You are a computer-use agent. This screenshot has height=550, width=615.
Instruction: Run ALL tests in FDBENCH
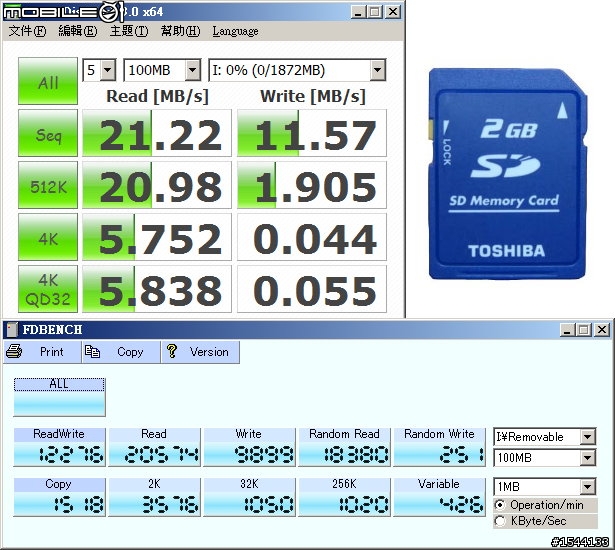[x=60, y=397]
